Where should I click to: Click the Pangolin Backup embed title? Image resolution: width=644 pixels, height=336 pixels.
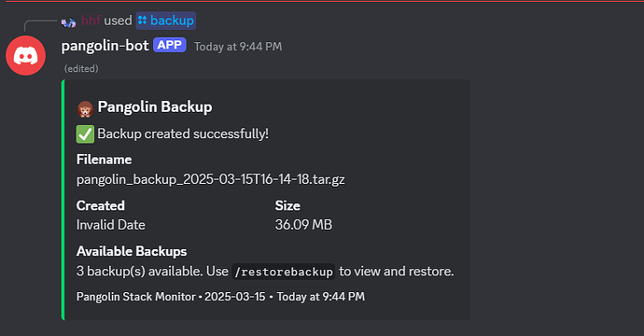pos(155,106)
